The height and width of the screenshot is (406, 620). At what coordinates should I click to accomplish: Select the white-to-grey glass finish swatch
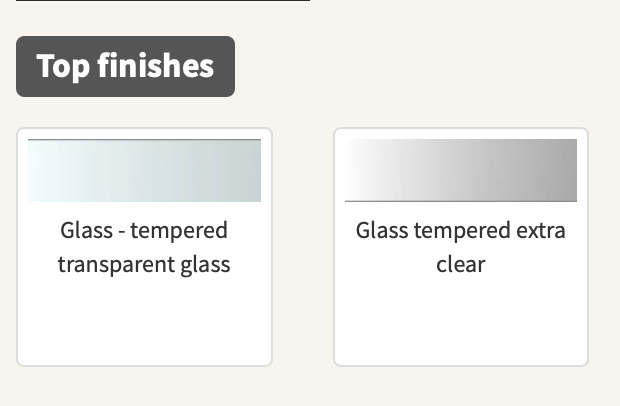coord(460,171)
